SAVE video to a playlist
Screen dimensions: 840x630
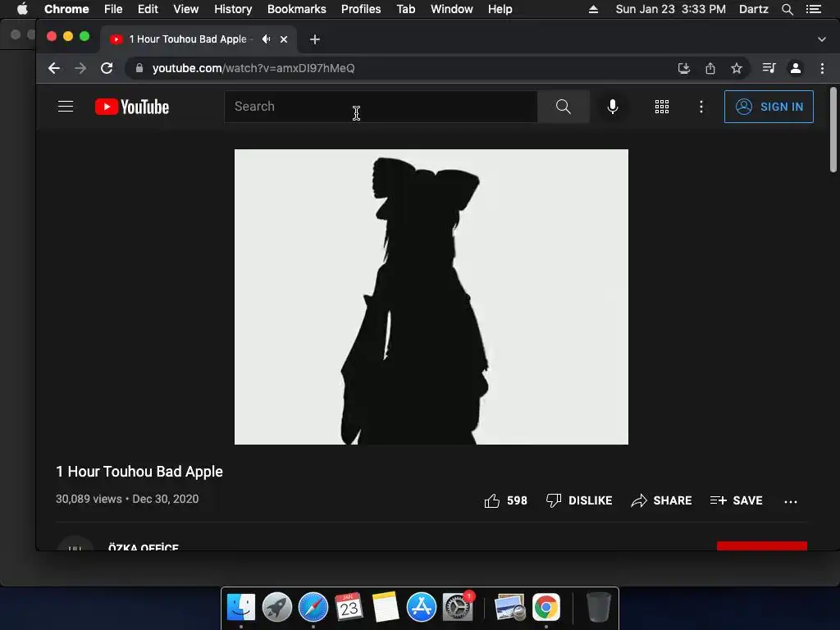[736, 500]
